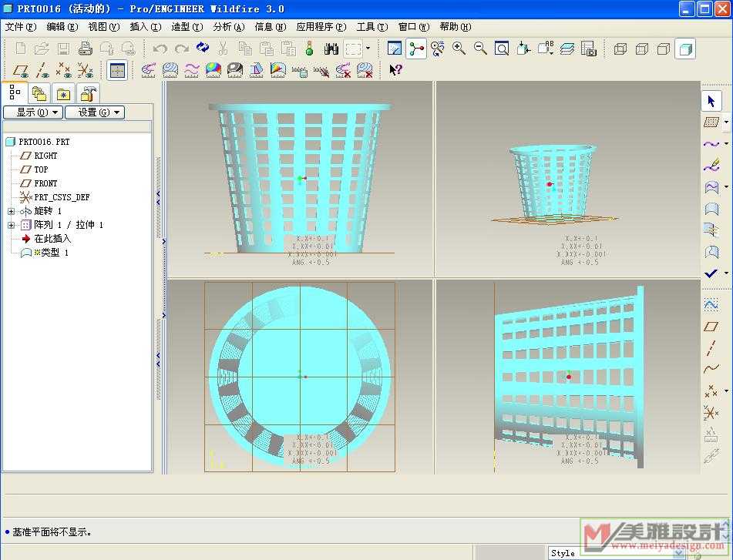Viewport: 733px width, 560px height.
Task: Click the Regenerate model icon
Action: (203, 48)
